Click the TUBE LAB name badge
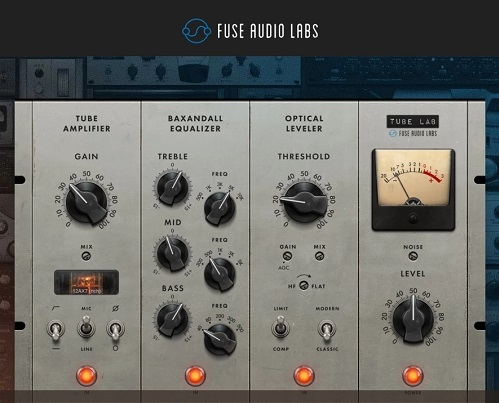This screenshot has width=499, height=403. pyautogui.click(x=413, y=121)
